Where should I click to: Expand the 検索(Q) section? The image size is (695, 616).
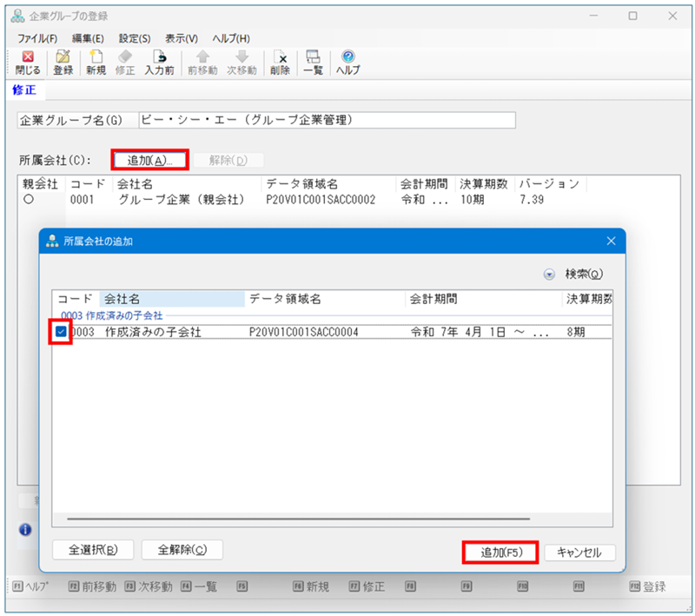click(549, 275)
